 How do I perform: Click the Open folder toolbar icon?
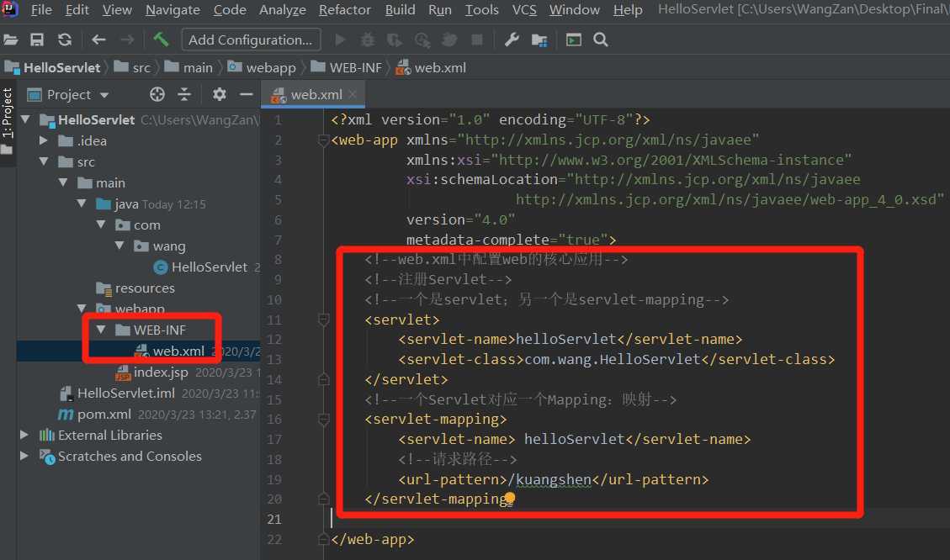(x=10, y=40)
